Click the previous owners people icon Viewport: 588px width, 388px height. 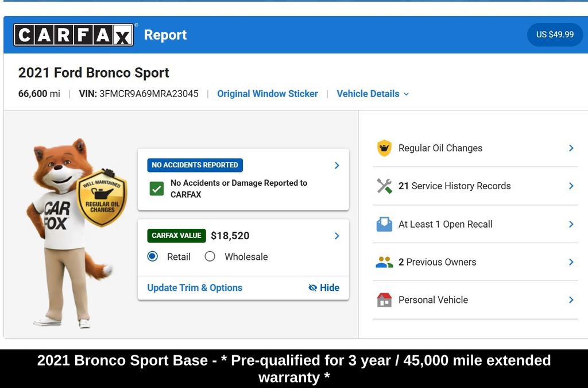[384, 262]
